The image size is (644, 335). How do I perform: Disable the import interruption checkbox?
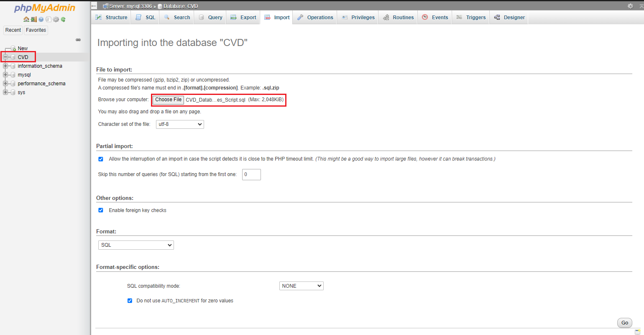[101, 159]
